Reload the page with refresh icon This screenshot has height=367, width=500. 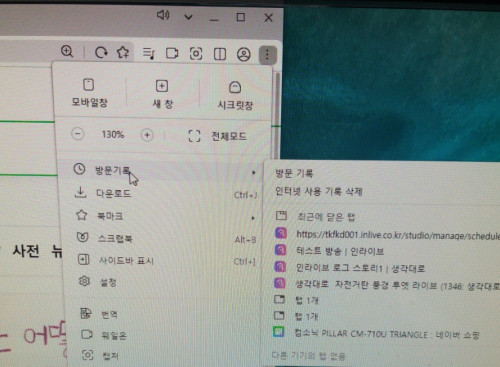[x=101, y=52]
